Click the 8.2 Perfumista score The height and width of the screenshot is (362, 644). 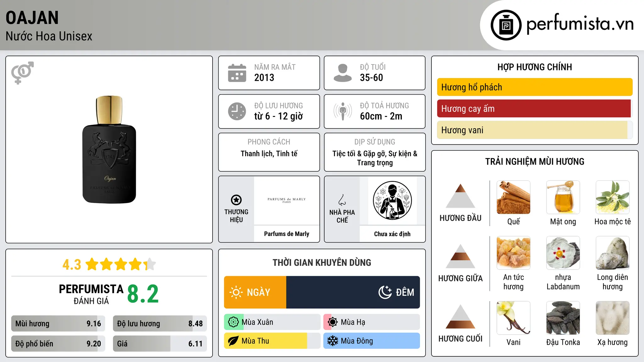pos(143,294)
